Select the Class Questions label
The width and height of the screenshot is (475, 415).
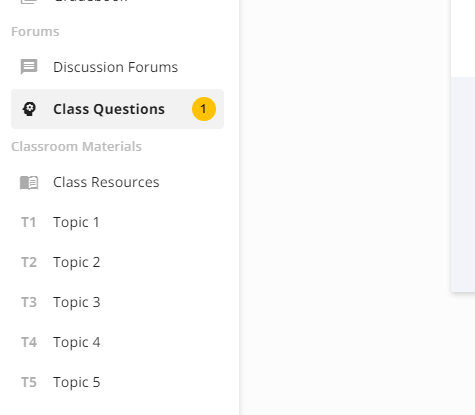click(x=109, y=109)
